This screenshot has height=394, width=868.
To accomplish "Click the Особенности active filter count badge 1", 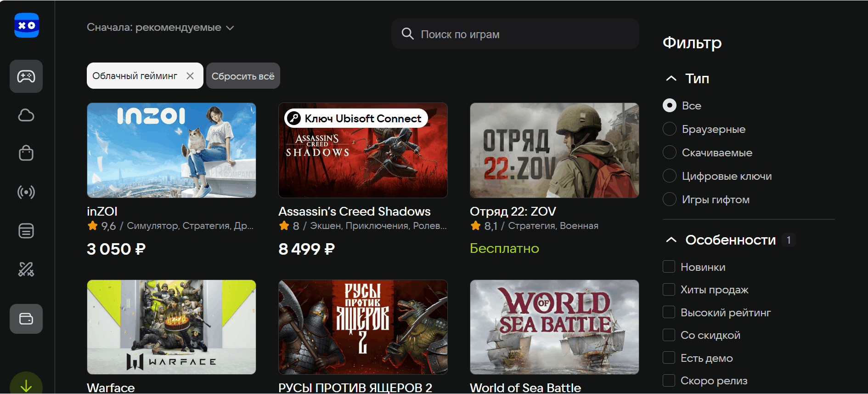I will point(789,240).
